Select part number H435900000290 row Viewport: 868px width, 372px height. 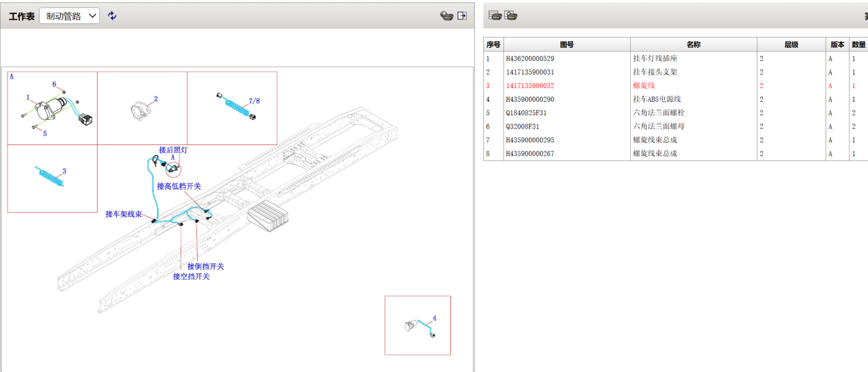[x=529, y=99]
